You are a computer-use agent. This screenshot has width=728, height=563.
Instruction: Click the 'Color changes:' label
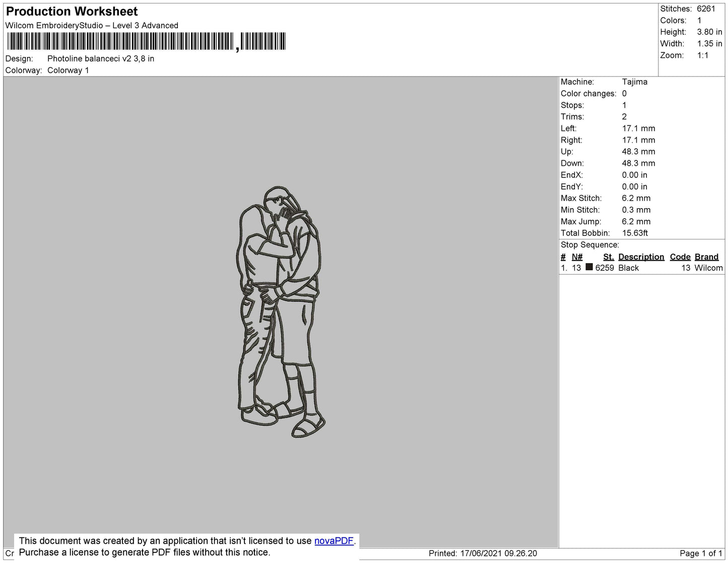point(588,93)
